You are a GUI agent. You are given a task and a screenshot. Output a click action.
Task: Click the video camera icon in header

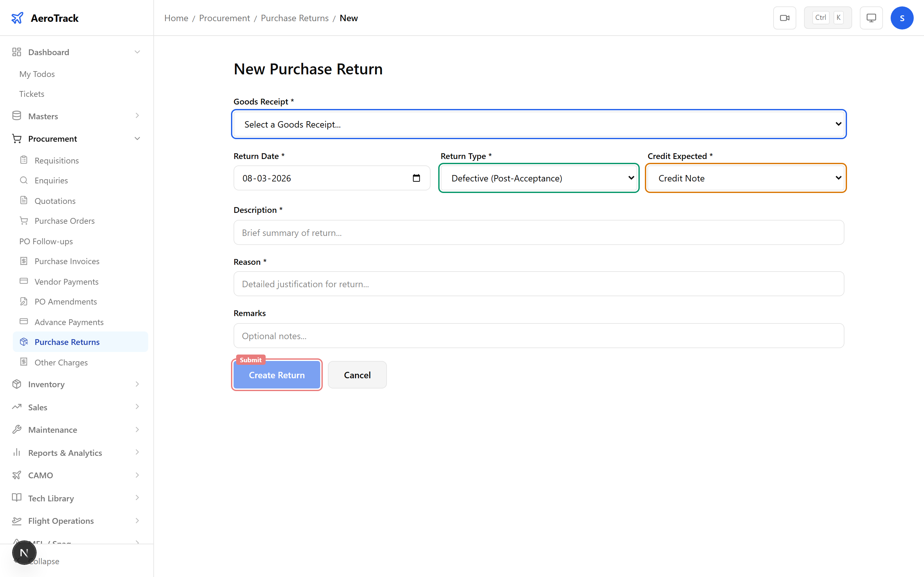(x=785, y=18)
